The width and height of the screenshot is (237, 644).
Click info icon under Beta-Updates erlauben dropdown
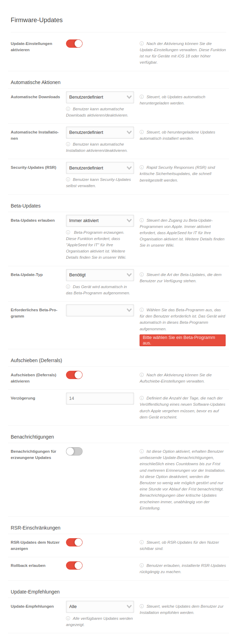pos(68,232)
